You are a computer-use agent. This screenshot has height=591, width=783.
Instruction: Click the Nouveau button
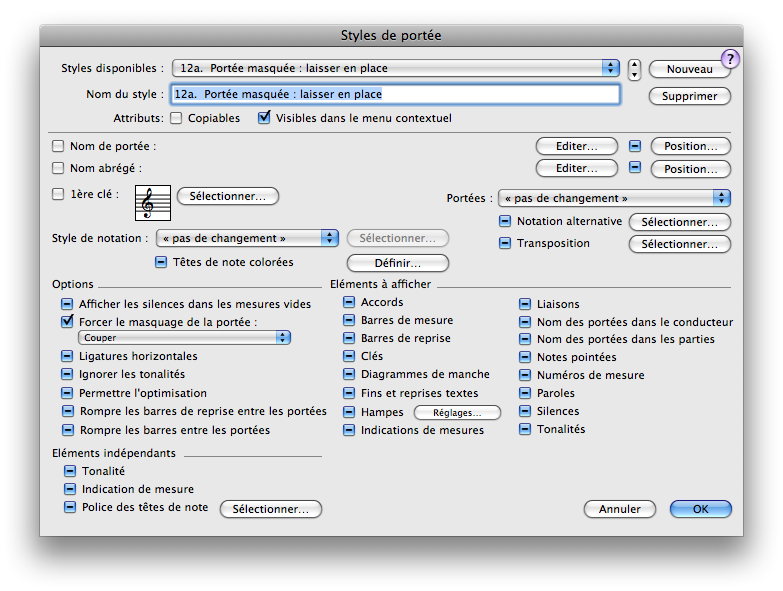[x=689, y=69]
